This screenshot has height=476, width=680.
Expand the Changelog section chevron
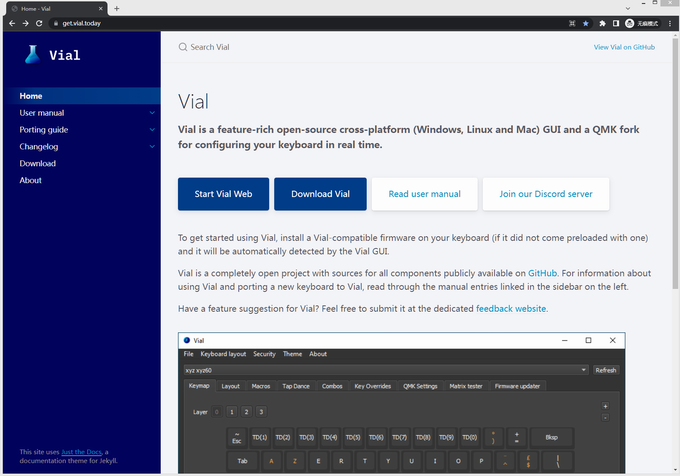pyautogui.click(x=152, y=147)
